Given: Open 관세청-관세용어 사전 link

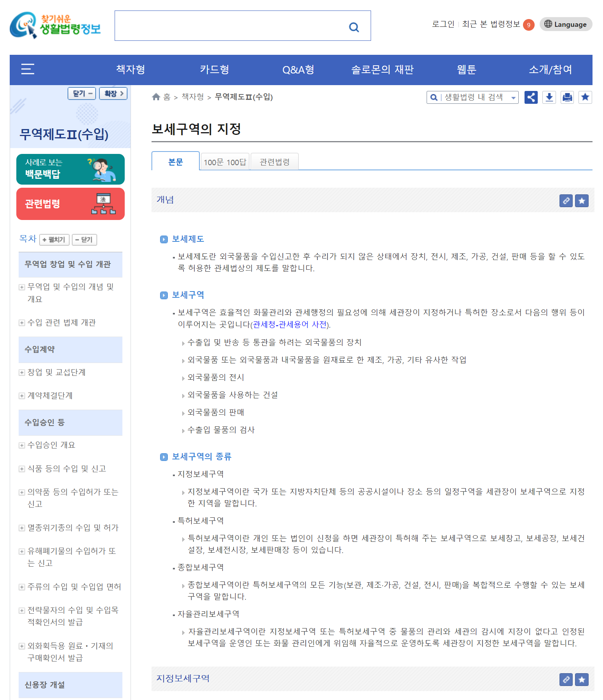Looking at the screenshot, I should click(x=290, y=325).
